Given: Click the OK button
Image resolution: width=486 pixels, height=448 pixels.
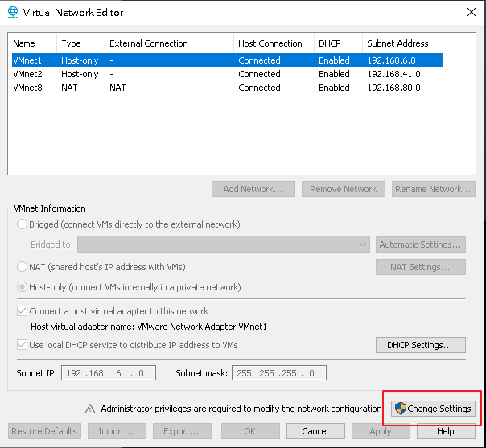Looking at the screenshot, I should [x=250, y=431].
